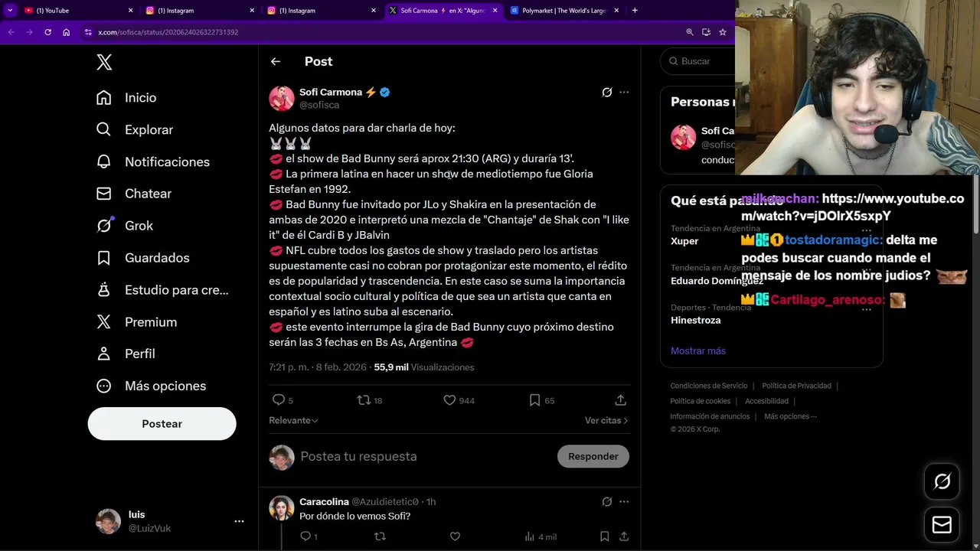Like Caracolina's comment
The width and height of the screenshot is (980, 551).
coord(455,536)
